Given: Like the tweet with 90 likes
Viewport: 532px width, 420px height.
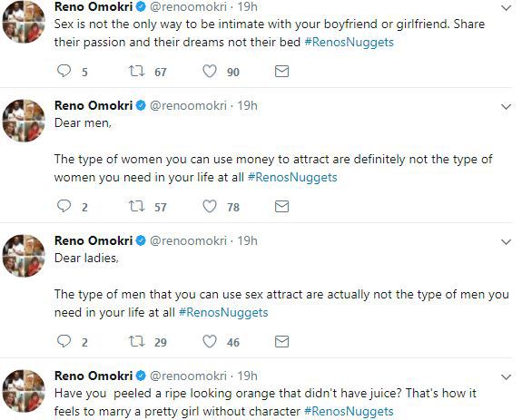Looking at the screenshot, I should pyautogui.click(x=210, y=71).
